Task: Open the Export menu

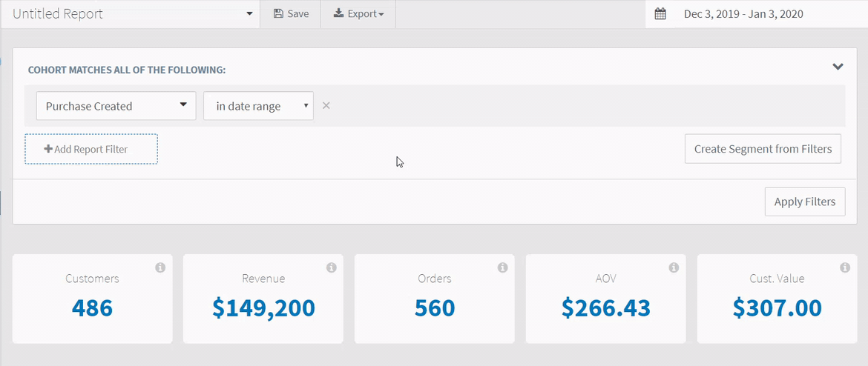Action: [x=358, y=14]
